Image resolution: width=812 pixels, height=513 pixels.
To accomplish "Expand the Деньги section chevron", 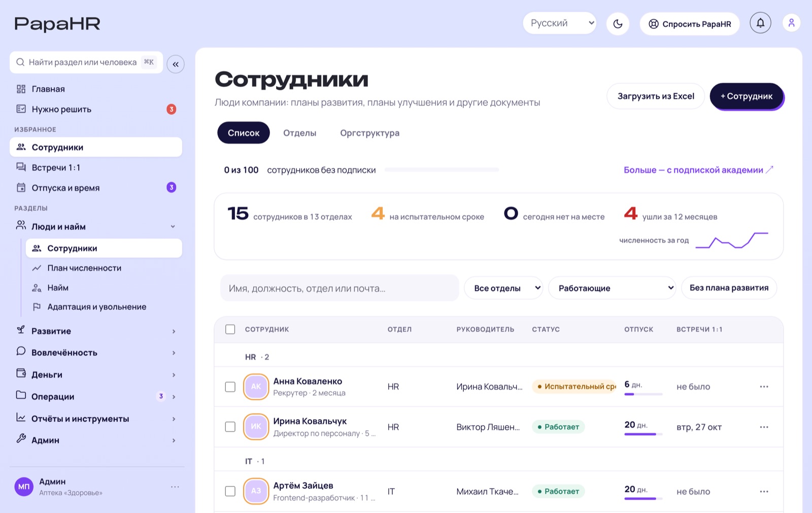I will click(174, 375).
